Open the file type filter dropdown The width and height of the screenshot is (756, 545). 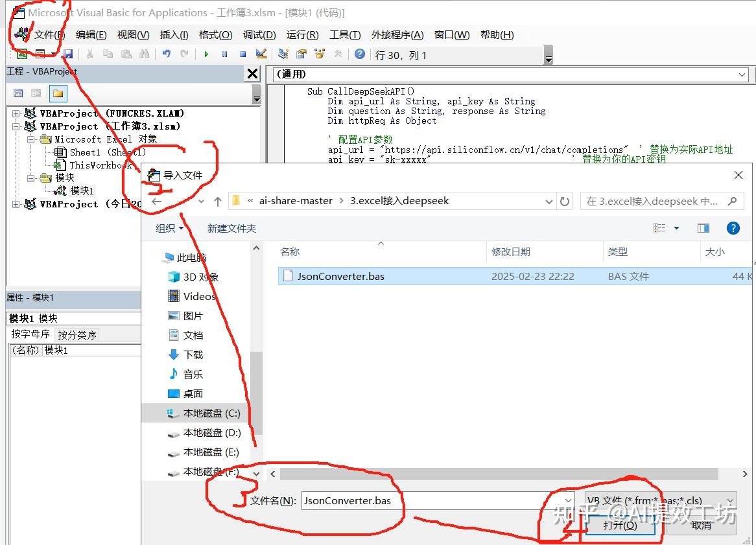tap(661, 500)
